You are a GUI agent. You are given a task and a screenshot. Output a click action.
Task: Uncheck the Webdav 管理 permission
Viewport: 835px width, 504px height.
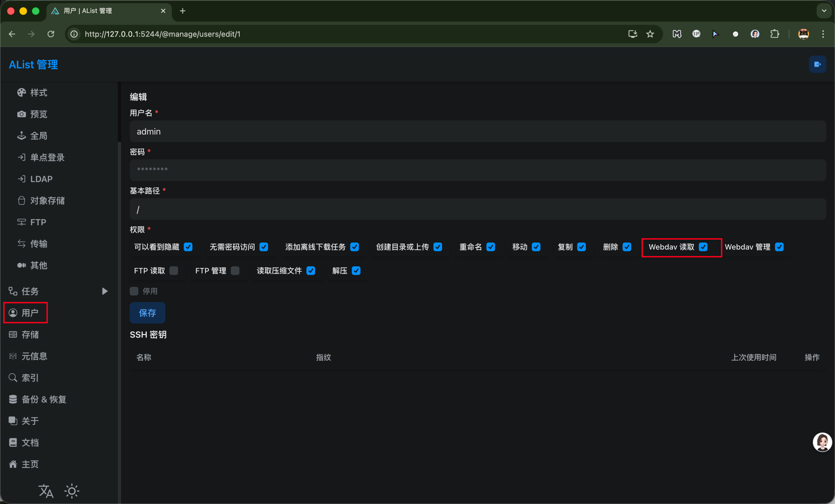tap(779, 247)
